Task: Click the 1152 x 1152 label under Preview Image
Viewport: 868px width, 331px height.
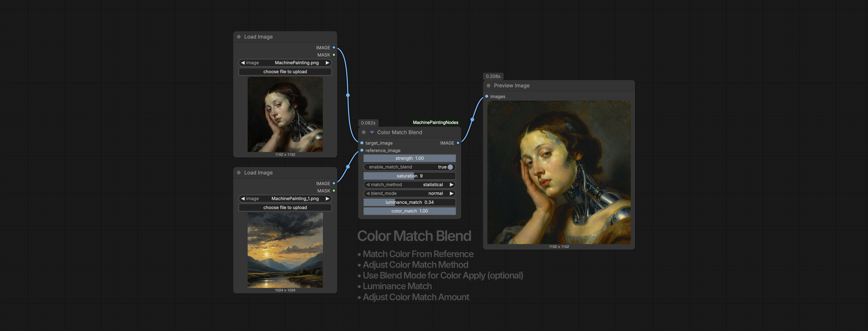Action: point(559,247)
